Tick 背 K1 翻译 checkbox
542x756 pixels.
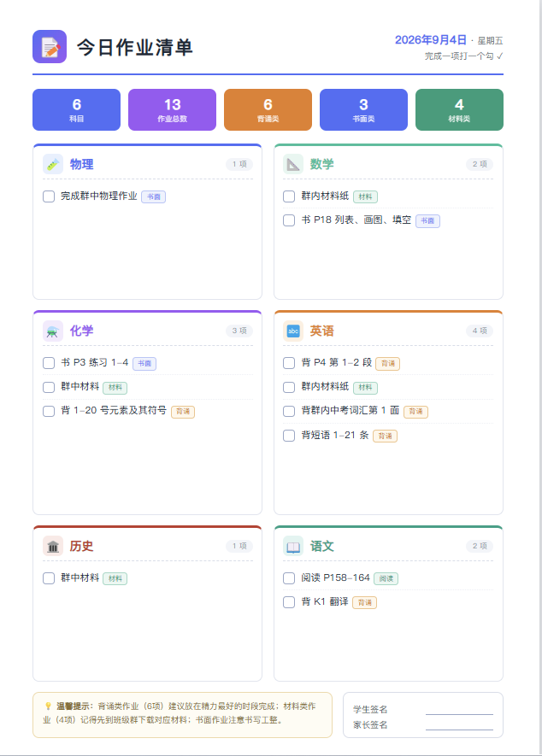tap(289, 602)
